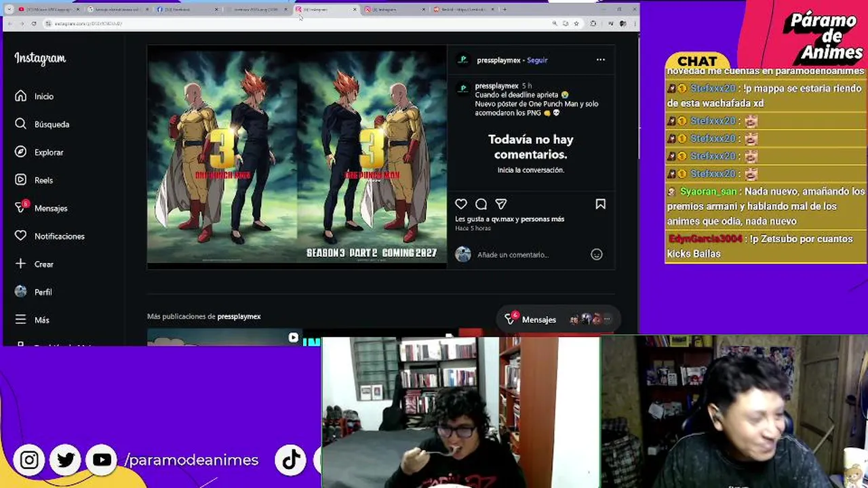Open pressplaymex username in post header

point(498,60)
